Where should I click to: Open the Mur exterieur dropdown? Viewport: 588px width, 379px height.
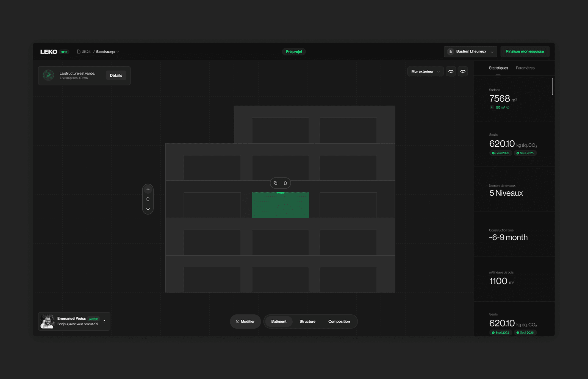(425, 71)
